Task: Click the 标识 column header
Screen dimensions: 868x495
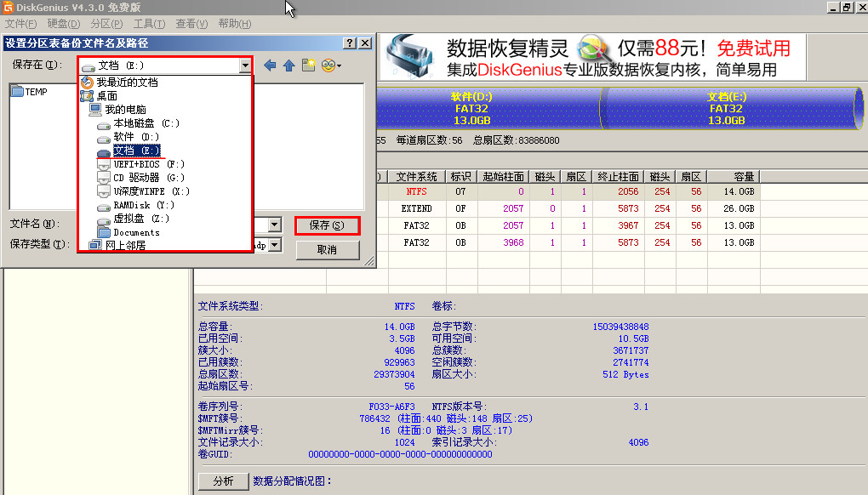Action: pos(461,176)
